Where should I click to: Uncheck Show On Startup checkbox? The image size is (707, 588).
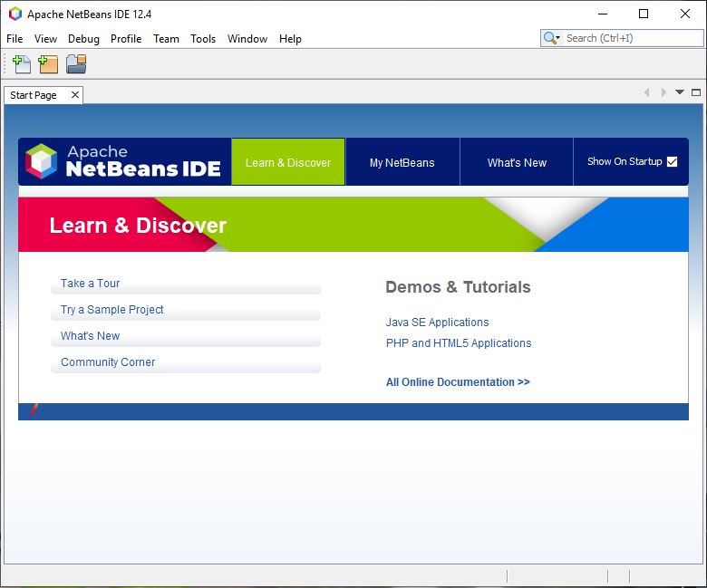[x=672, y=161]
